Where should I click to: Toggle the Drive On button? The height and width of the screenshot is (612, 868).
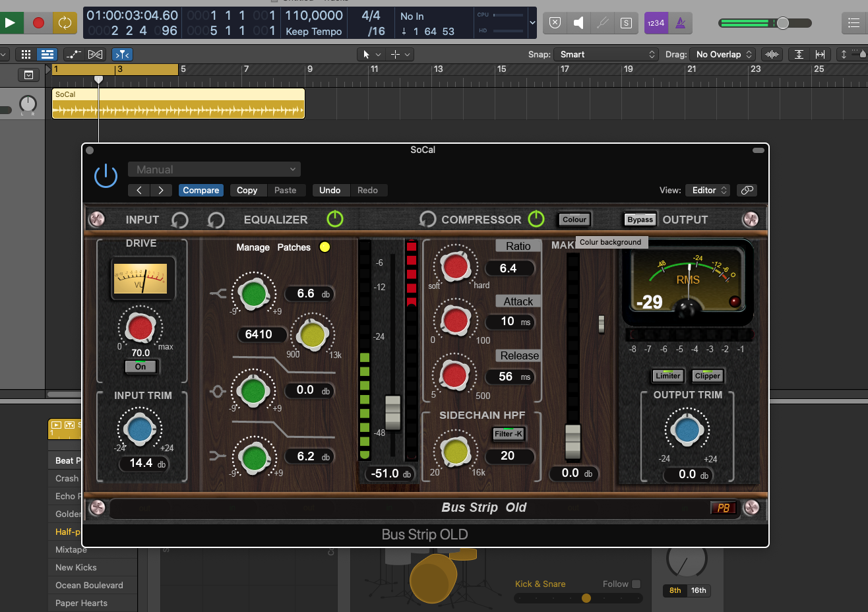tap(140, 367)
